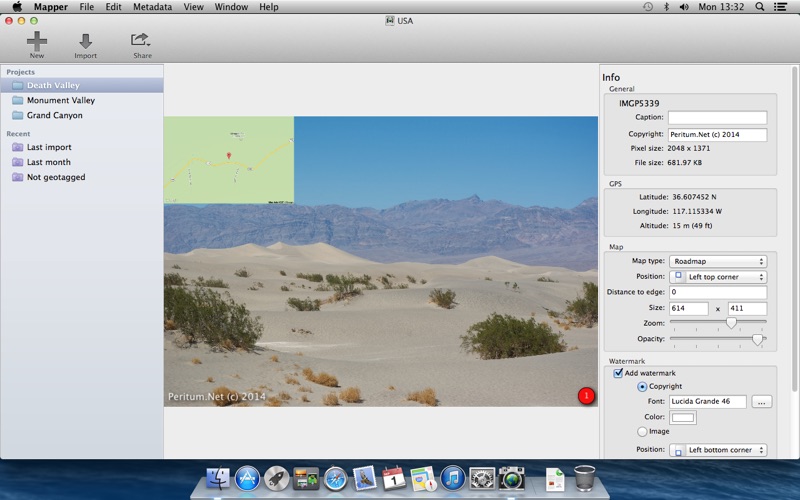Open iTunes in the Dock

[x=453, y=479]
